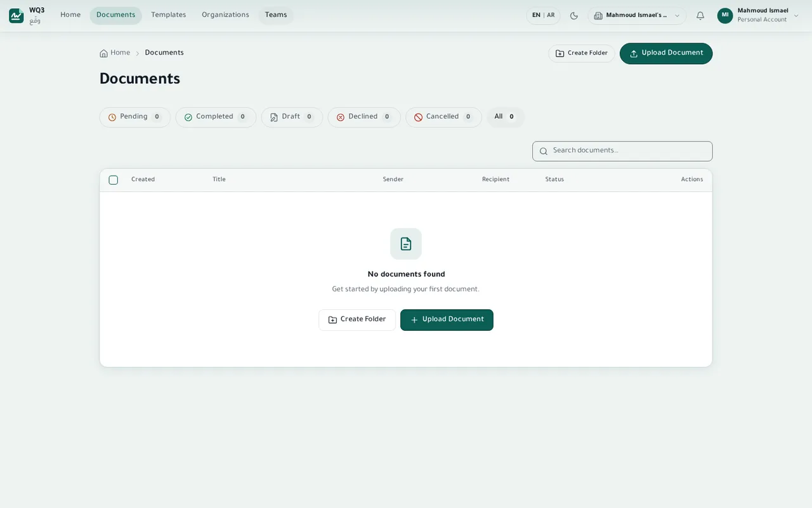812x508 pixels.
Task: Click the search magnifier icon
Action: coord(544,151)
